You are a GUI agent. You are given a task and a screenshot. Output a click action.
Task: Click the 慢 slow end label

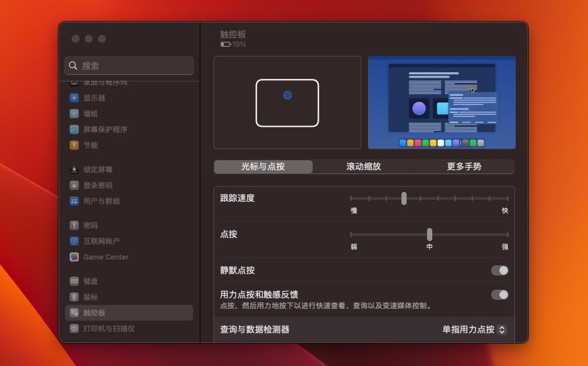click(x=353, y=210)
